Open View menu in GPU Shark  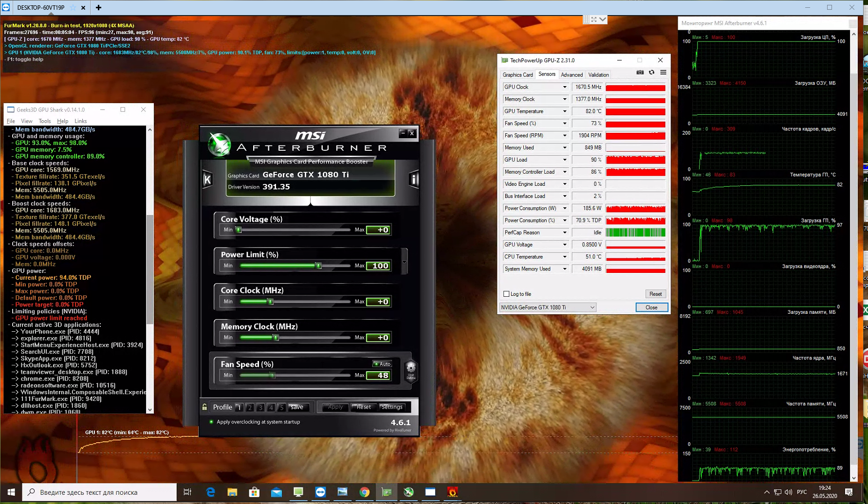(x=27, y=121)
